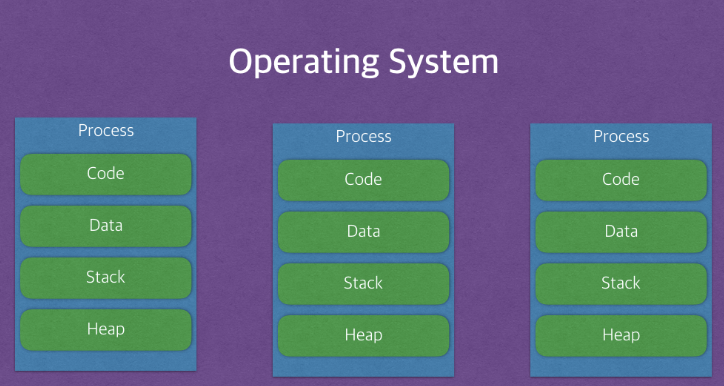Choose the Data block in middle process

coord(363,232)
